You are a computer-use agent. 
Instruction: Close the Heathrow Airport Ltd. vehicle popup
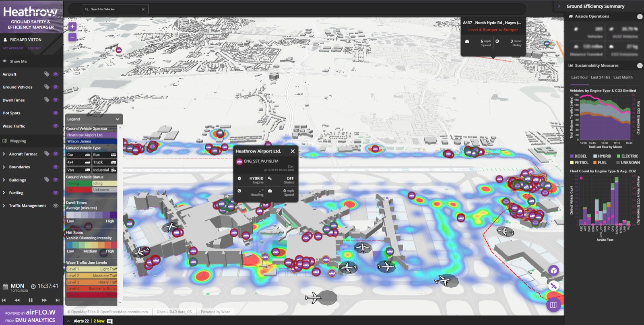pyautogui.click(x=293, y=151)
